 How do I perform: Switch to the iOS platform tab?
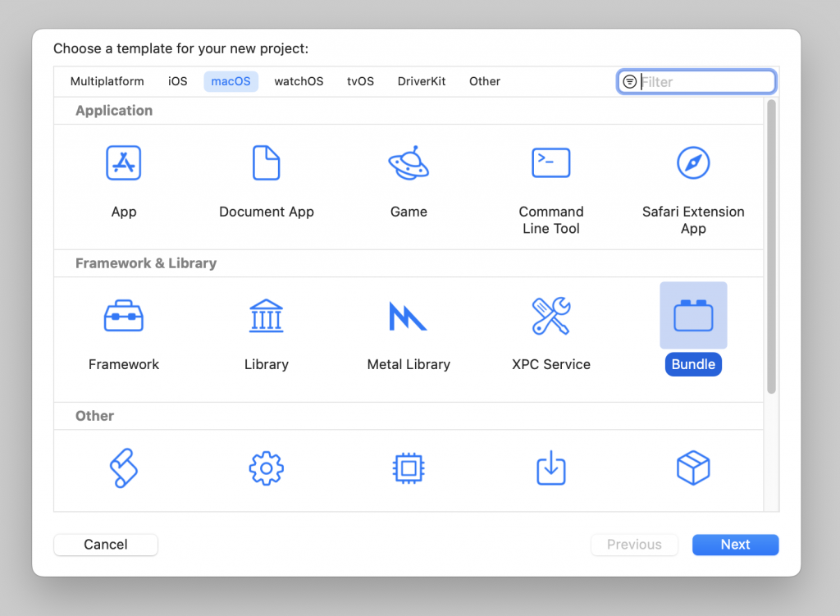(178, 81)
